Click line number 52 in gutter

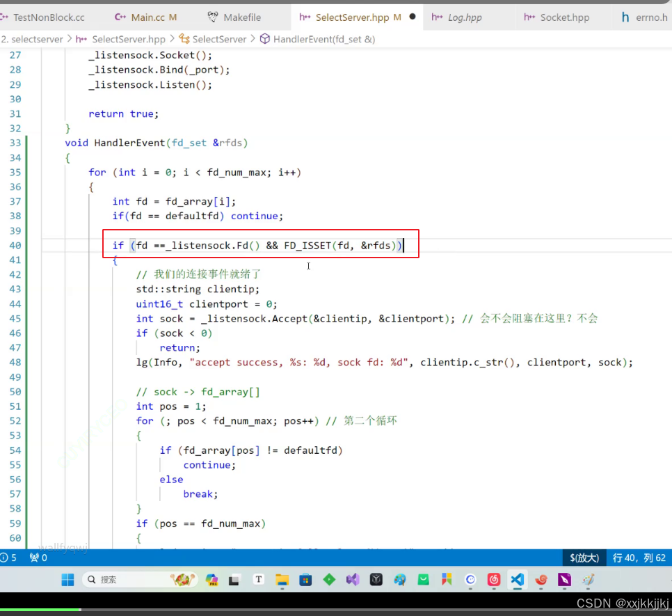15,421
